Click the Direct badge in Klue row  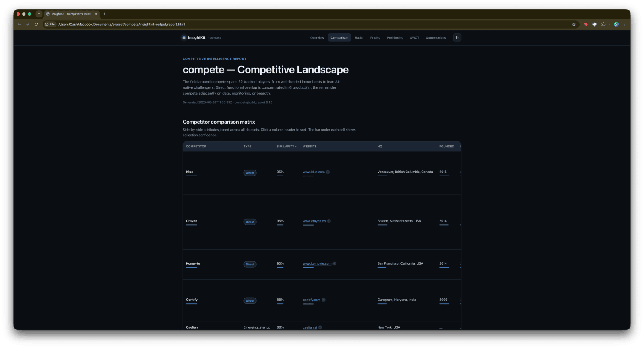tap(250, 173)
